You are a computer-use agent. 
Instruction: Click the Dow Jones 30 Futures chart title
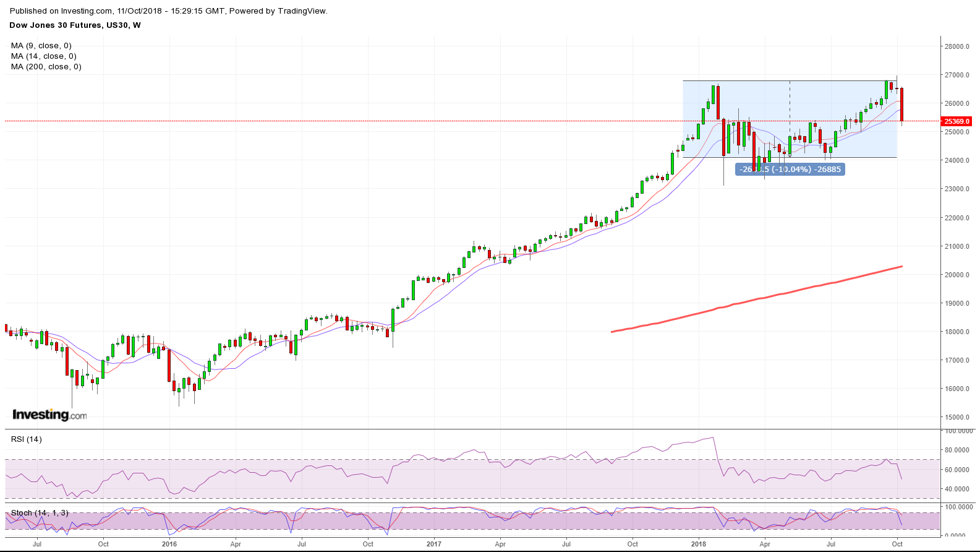(75, 25)
